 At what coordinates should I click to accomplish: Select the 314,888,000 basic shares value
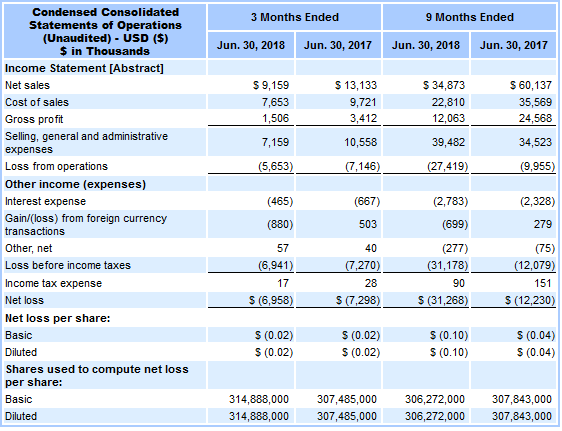[259, 399]
